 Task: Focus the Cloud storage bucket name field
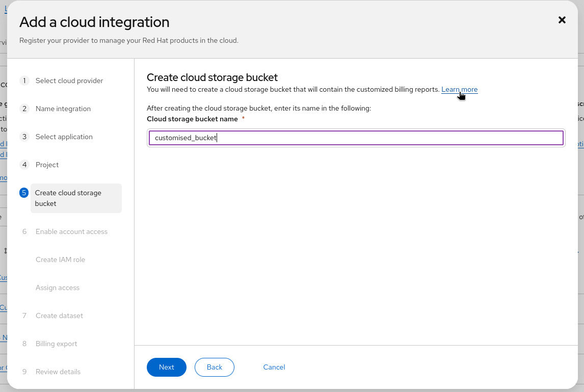356,138
